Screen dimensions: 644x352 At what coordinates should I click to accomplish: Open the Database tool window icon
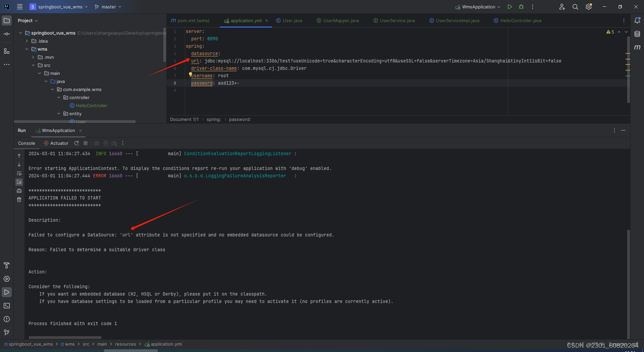[x=638, y=34]
